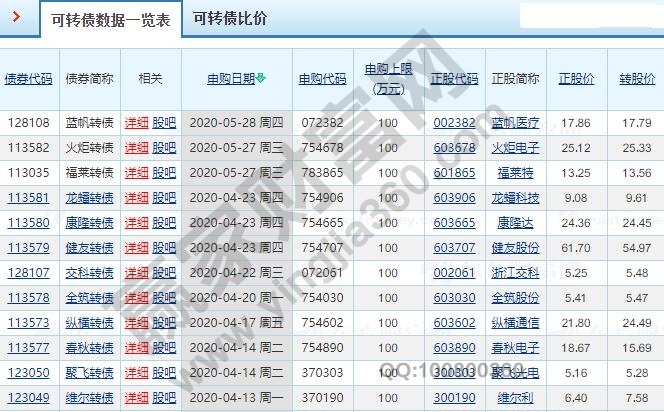
Task: Click stock code 603707
Action: pyautogui.click(x=454, y=248)
